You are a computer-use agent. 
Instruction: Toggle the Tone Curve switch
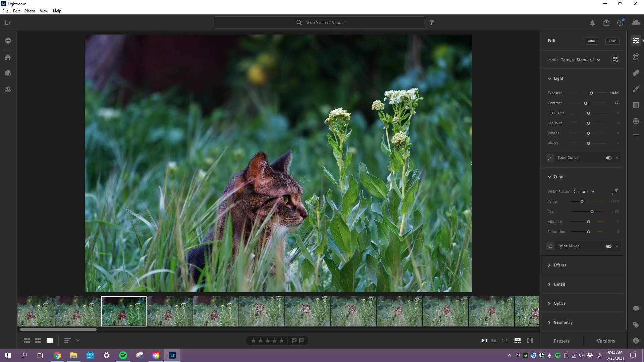point(608,158)
